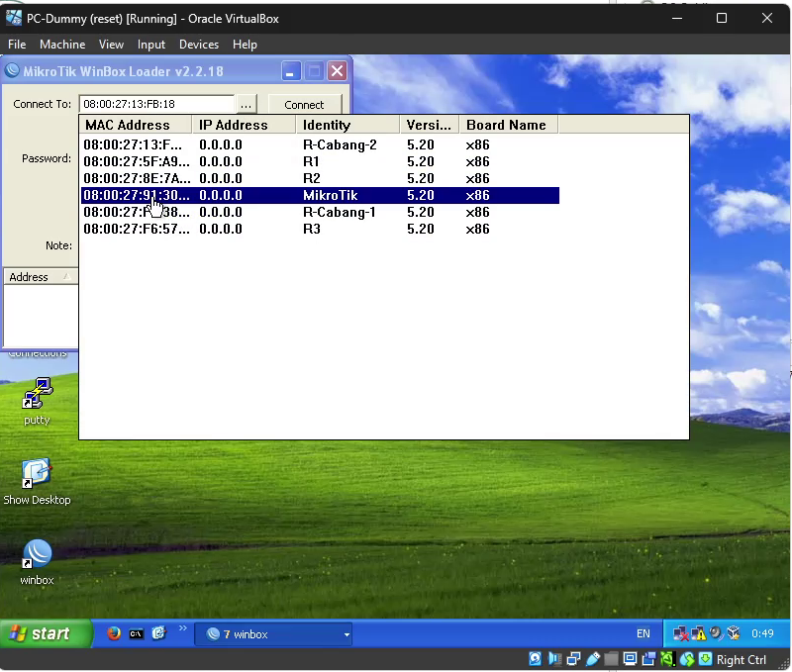This screenshot has height=672, width=792.
Task: Sort by the Version column header
Action: coord(430,125)
